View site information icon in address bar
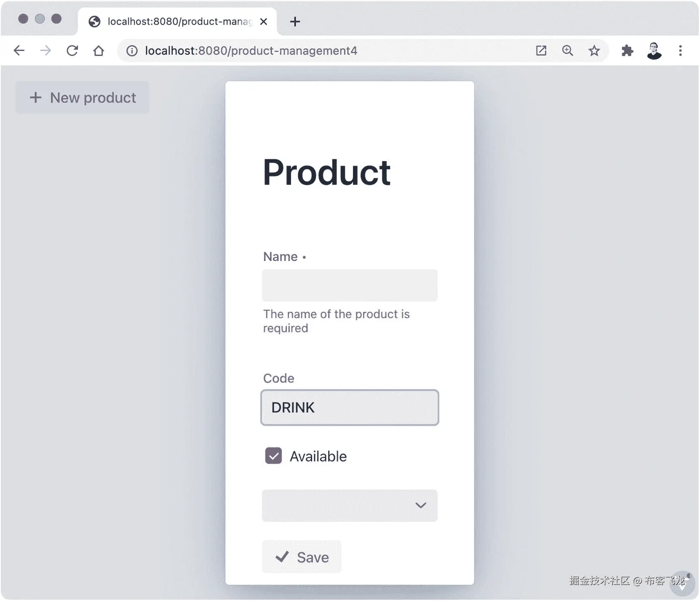 pyautogui.click(x=132, y=51)
